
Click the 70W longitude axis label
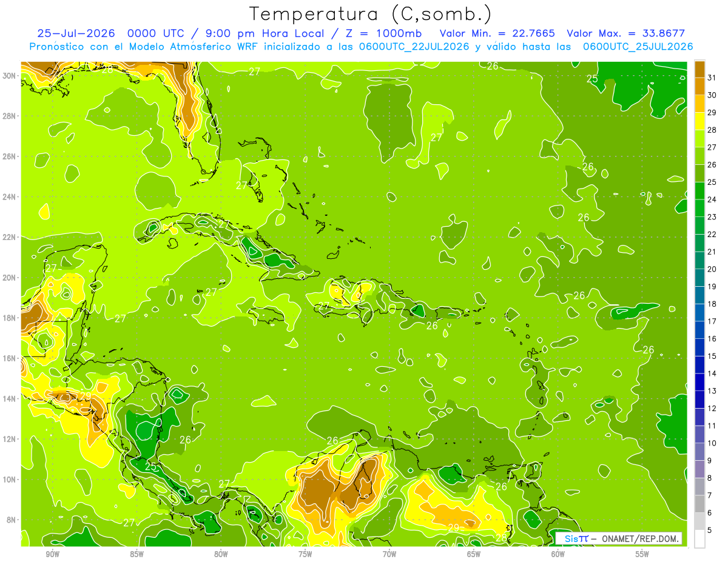tap(389, 555)
